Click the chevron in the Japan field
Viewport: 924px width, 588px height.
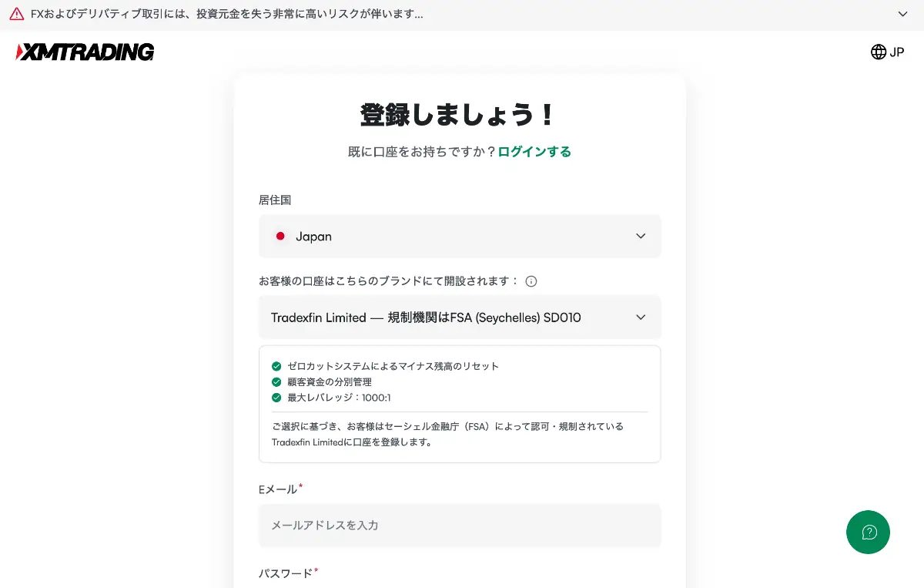tap(641, 236)
